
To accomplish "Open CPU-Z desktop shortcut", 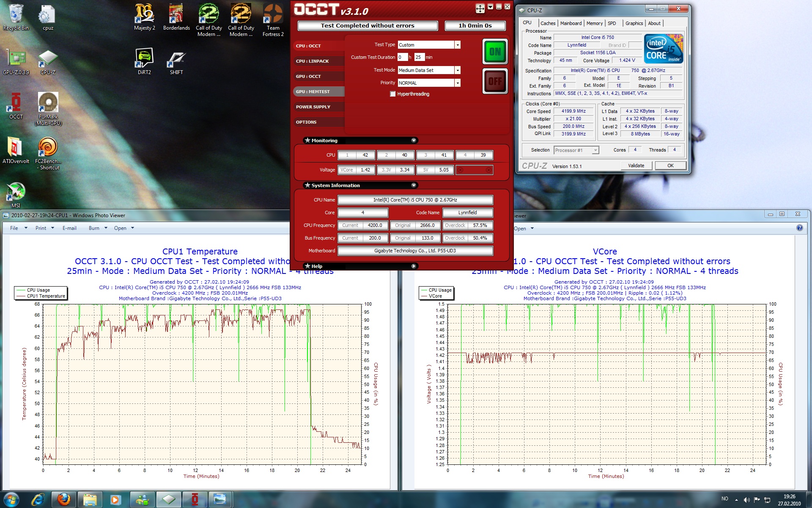I will click(x=48, y=62).
